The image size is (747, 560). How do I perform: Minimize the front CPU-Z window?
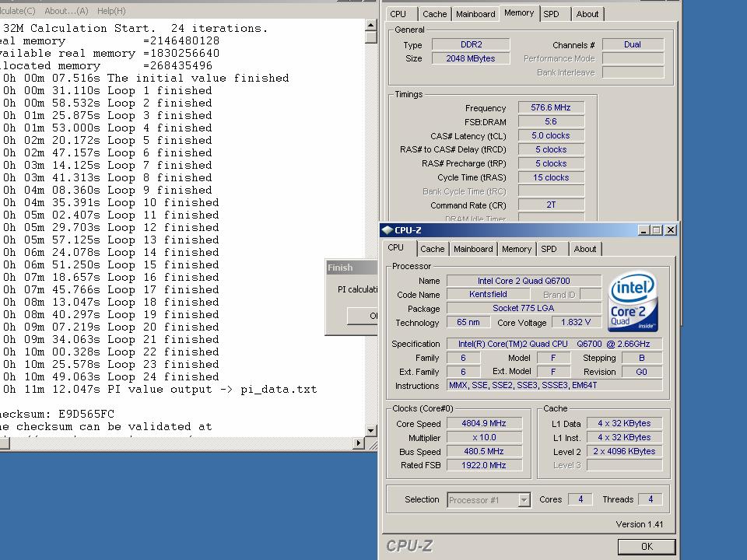644,230
